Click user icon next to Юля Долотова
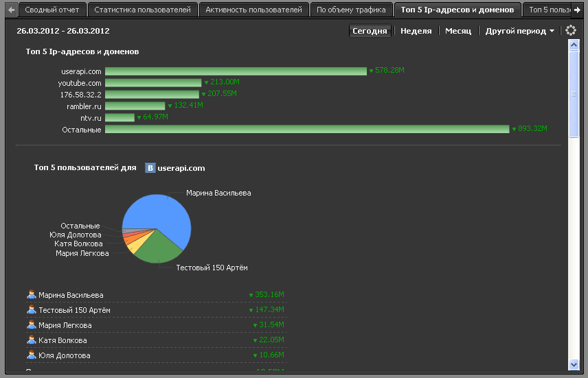588x378 pixels. tap(31, 355)
